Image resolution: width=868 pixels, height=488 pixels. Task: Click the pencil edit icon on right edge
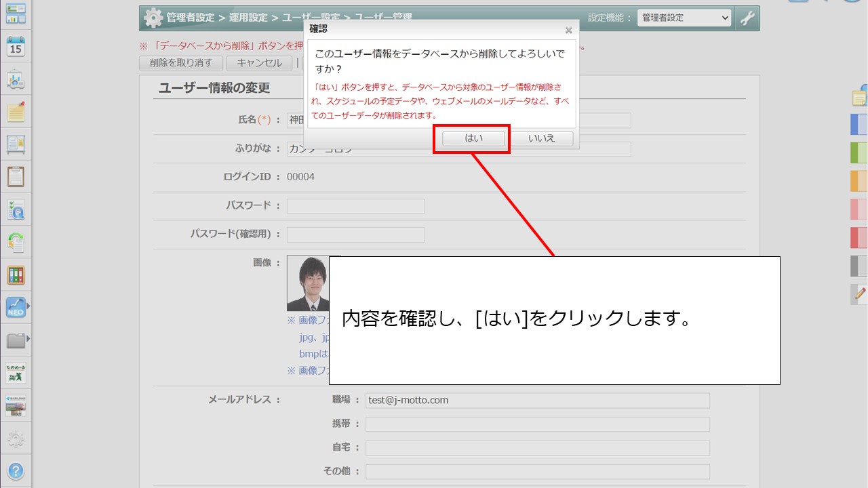[x=860, y=293]
